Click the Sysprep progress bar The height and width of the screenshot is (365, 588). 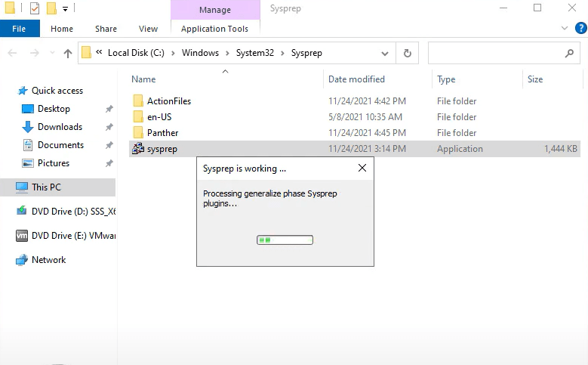click(x=285, y=240)
